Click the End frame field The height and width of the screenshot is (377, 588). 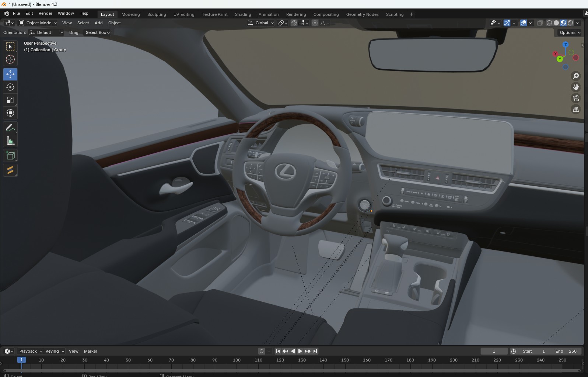tap(566, 351)
